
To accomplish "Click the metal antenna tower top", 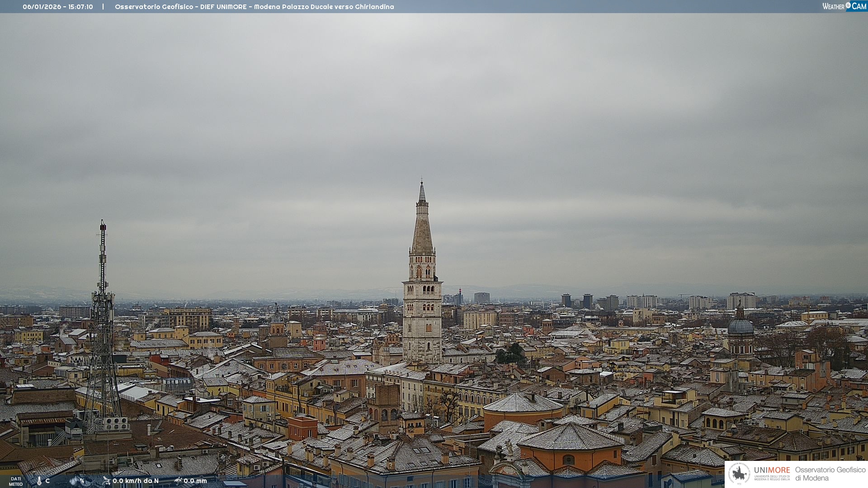I will 103,226.
